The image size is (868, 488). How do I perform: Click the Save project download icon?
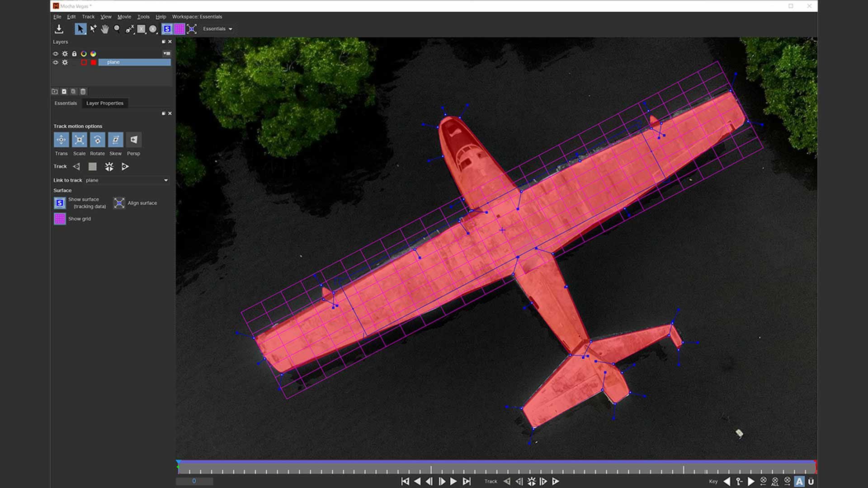click(59, 29)
